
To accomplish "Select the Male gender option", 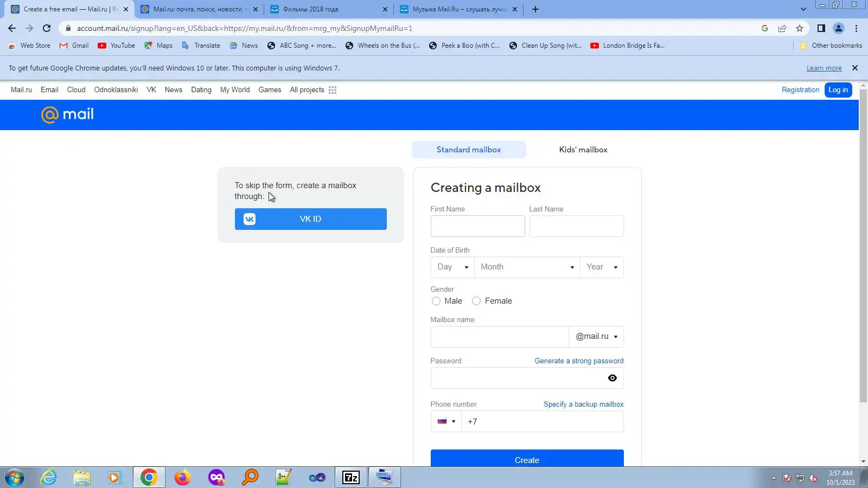I will click(436, 301).
